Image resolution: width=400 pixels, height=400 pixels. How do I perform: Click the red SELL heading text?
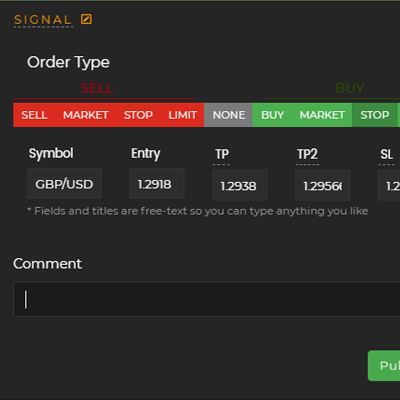coord(97,88)
